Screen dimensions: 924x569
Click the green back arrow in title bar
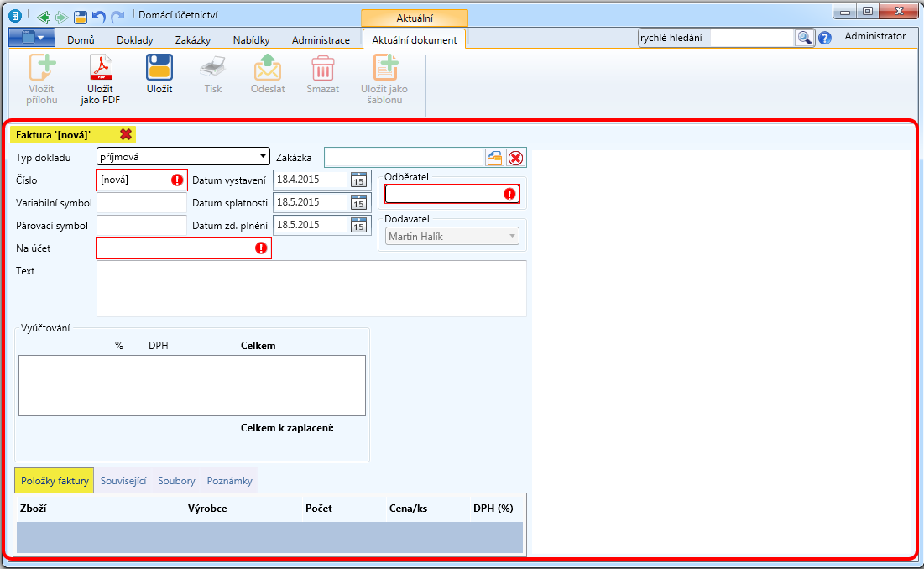(43, 17)
